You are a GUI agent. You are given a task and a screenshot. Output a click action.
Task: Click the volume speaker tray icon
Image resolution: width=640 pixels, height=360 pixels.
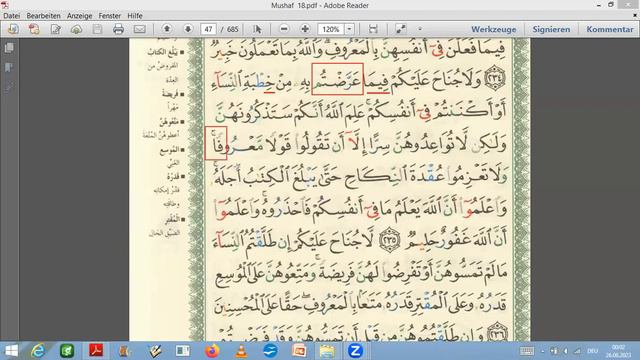[565, 351]
